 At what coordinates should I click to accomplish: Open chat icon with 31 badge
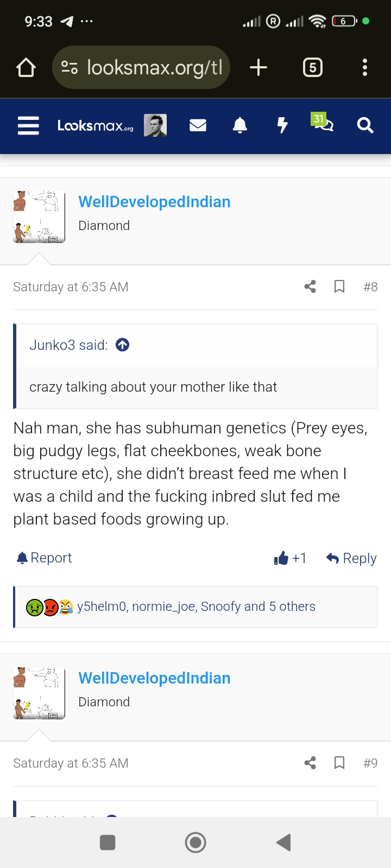323,123
